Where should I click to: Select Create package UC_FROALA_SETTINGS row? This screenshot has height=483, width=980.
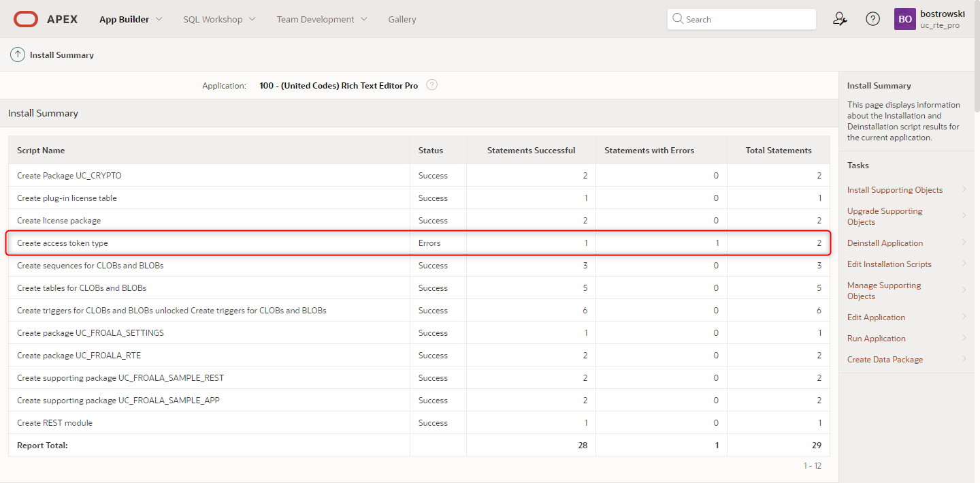tap(91, 333)
